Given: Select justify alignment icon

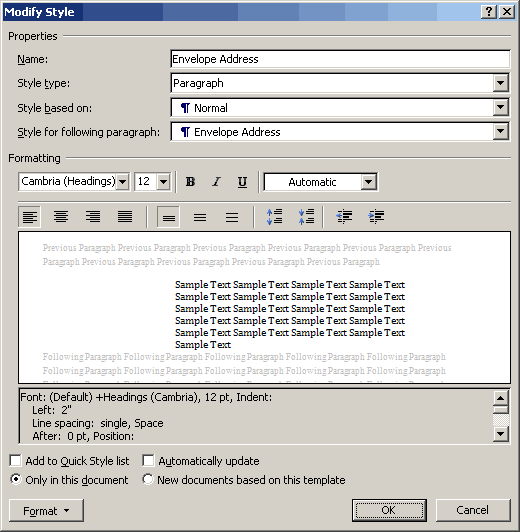Looking at the screenshot, I should coord(125,216).
